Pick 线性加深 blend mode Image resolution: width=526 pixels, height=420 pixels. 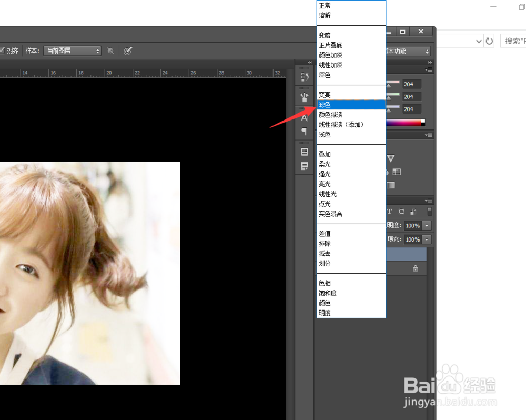point(351,65)
